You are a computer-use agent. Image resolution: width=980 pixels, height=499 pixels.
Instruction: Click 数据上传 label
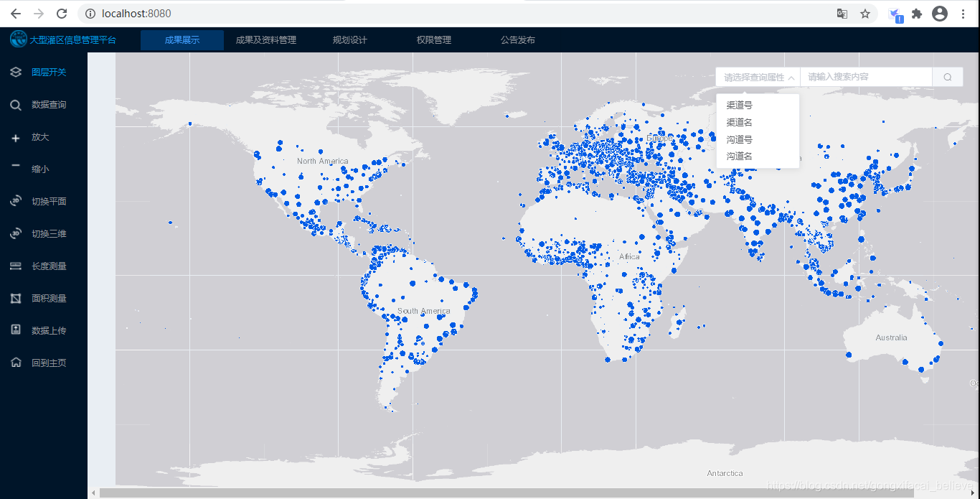tap(49, 331)
